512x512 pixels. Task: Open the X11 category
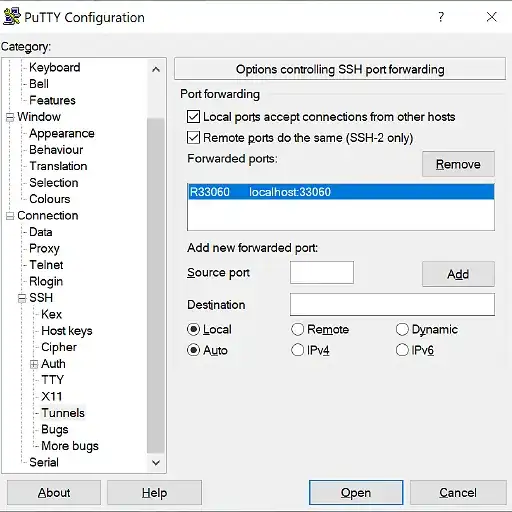(51, 396)
